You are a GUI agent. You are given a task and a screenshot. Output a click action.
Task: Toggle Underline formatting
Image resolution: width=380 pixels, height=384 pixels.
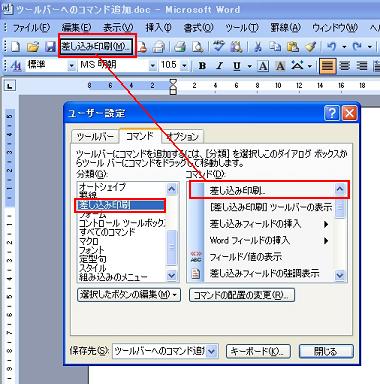[237, 66]
